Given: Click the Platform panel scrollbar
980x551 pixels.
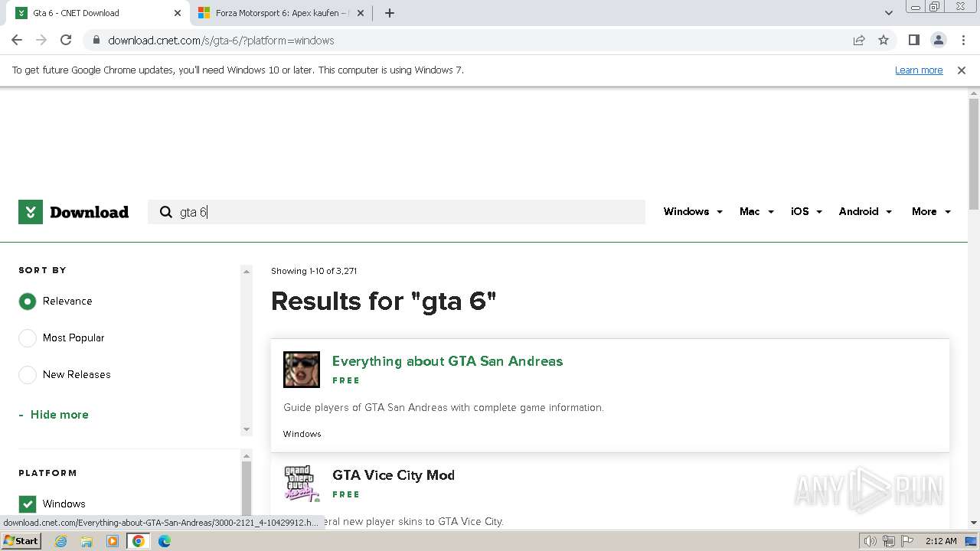Looking at the screenshot, I should pyautogui.click(x=247, y=490).
